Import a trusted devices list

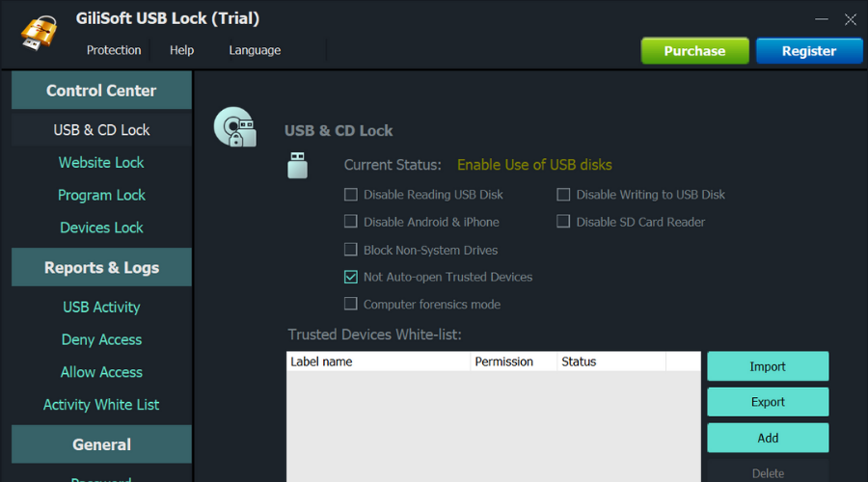(768, 366)
